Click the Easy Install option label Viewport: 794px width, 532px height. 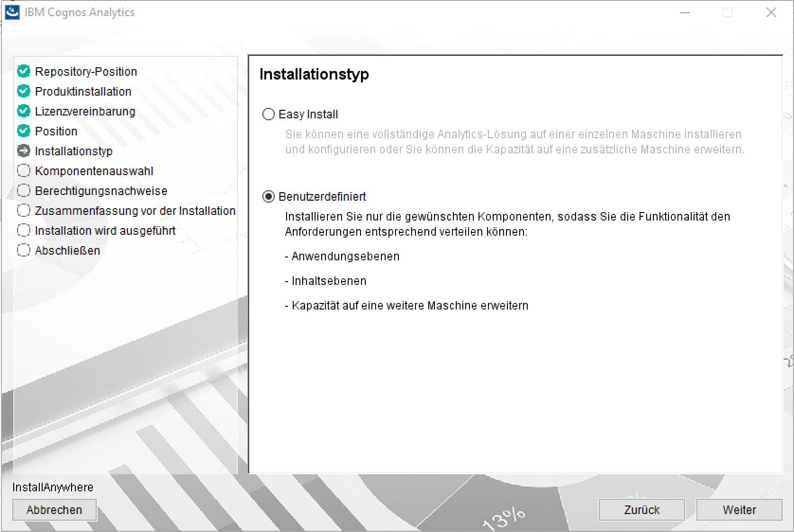[x=308, y=115]
